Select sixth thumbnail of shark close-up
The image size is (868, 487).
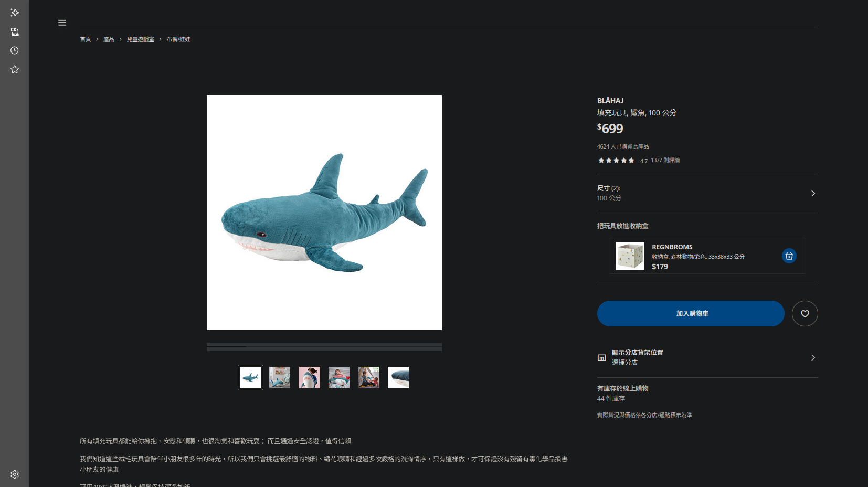tap(398, 377)
